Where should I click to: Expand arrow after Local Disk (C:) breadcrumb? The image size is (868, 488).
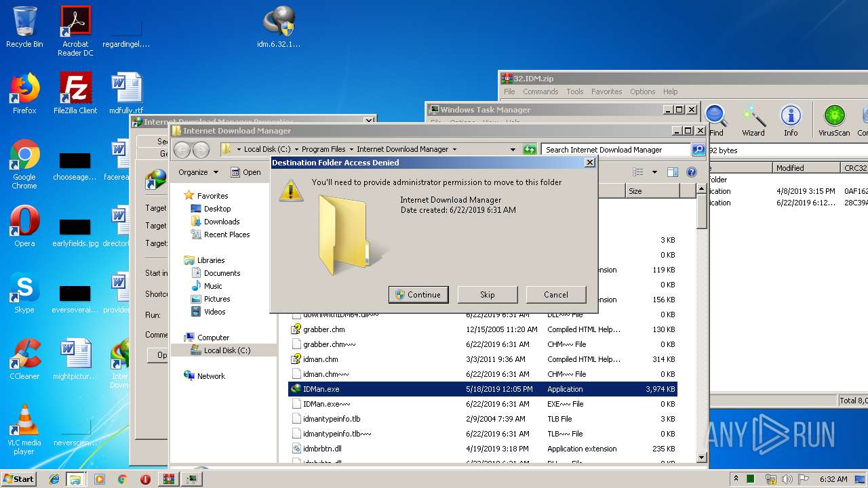[296, 149]
